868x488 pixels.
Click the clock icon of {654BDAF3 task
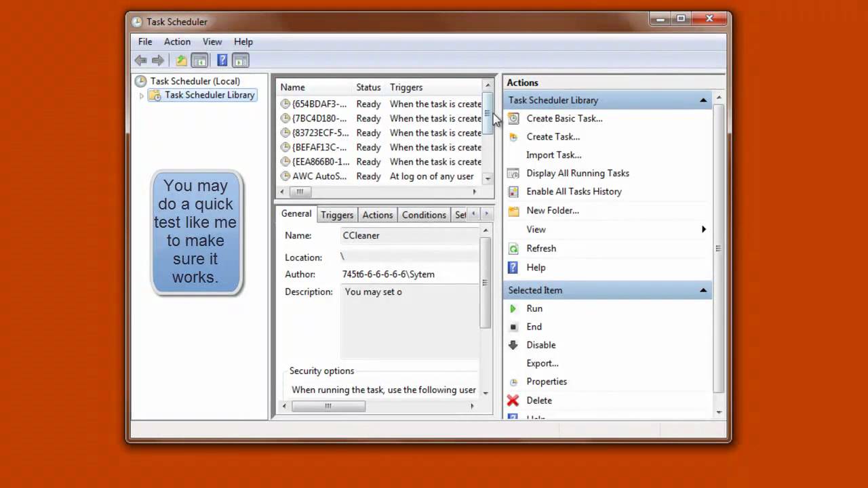tap(285, 104)
